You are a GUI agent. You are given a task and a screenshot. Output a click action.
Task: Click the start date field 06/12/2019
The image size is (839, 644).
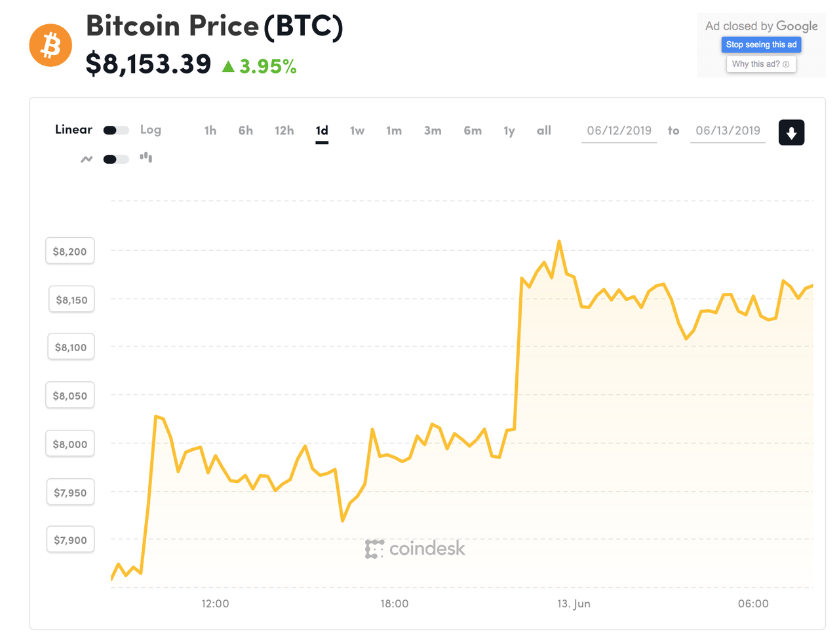619,130
